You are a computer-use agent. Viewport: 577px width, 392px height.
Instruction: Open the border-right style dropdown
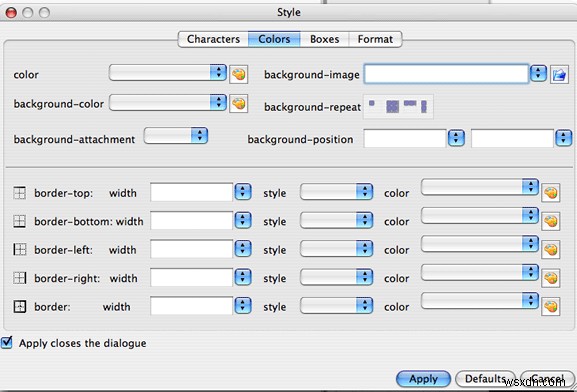click(336, 277)
